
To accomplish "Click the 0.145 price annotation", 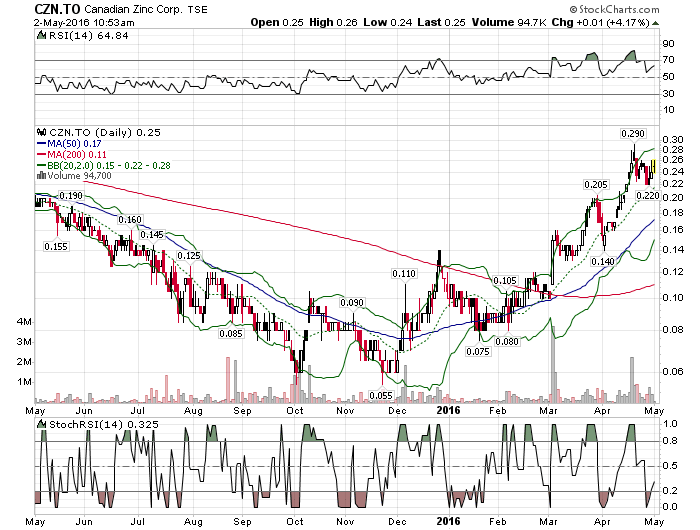I will pos(152,235).
